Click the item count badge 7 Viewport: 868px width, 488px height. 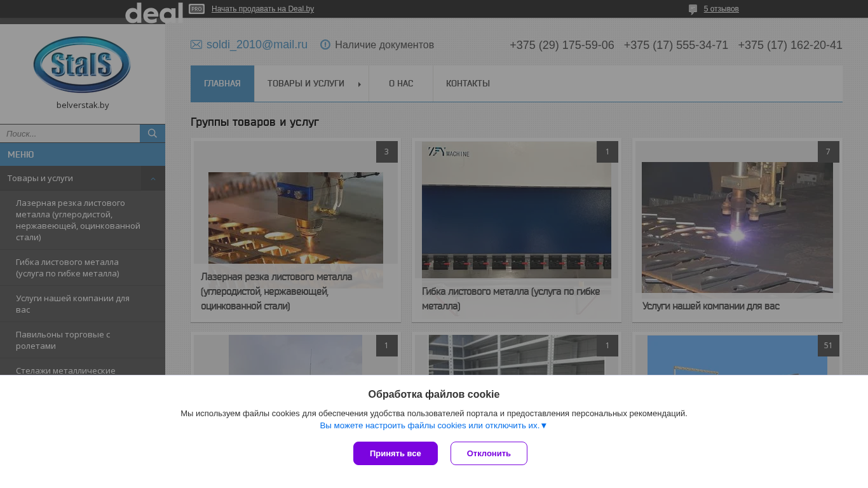coord(829,152)
